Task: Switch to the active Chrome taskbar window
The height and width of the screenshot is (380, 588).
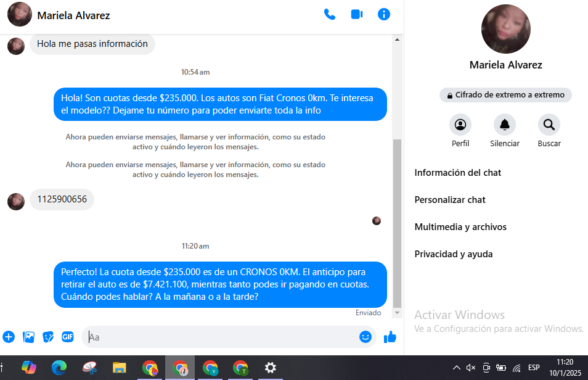Action: tap(180, 368)
